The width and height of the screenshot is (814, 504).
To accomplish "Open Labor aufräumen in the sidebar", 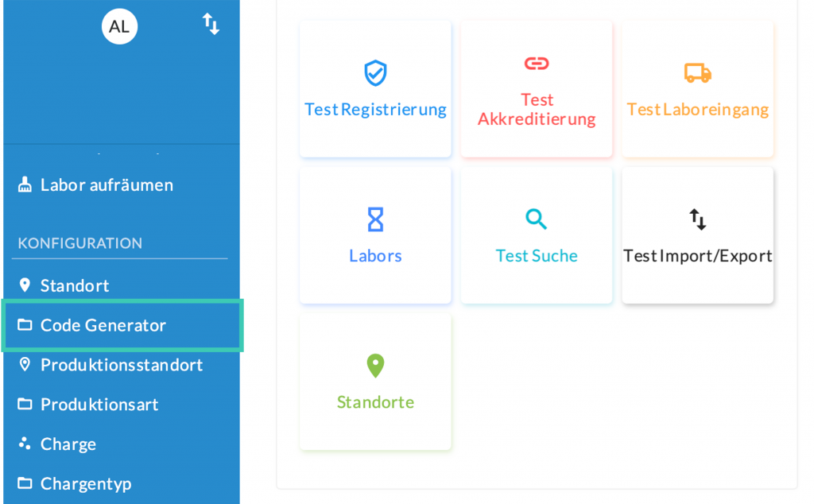I will click(107, 185).
